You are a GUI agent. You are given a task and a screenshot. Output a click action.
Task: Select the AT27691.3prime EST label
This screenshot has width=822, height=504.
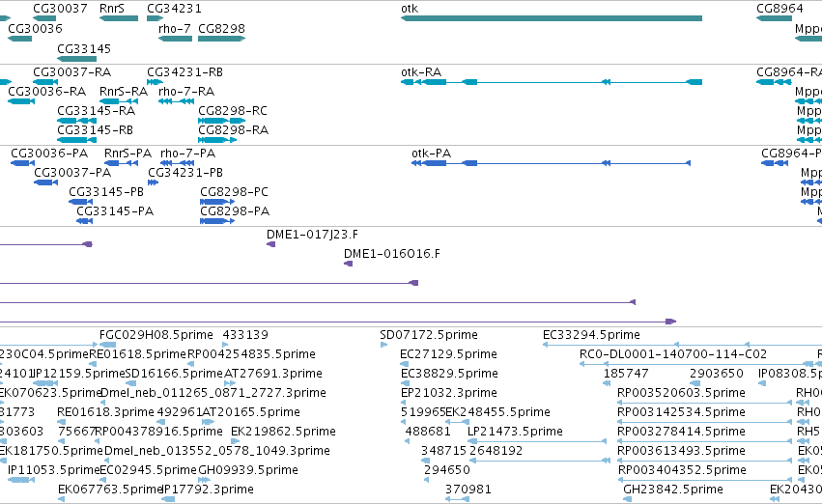coord(273,374)
